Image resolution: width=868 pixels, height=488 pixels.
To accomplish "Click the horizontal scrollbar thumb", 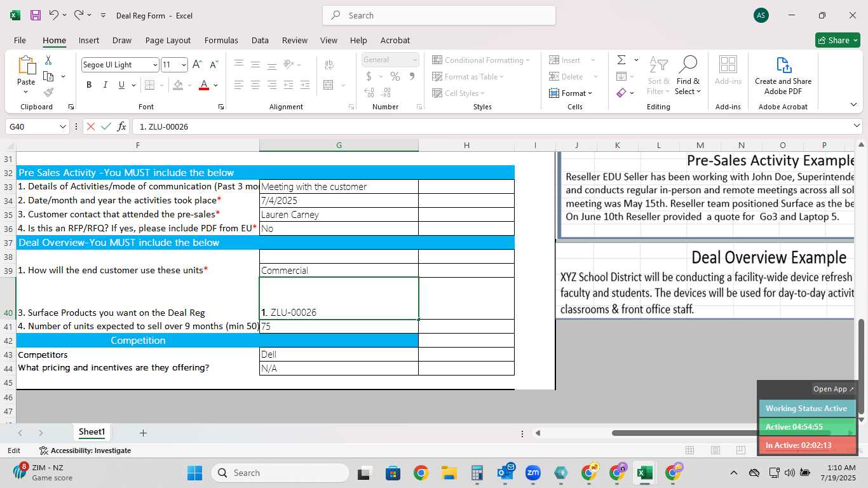I will [721, 433].
